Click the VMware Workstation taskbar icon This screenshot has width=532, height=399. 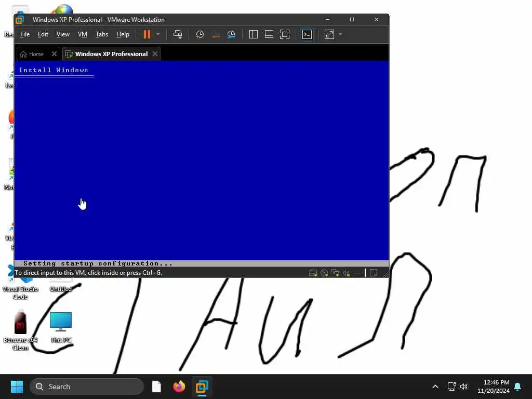click(x=202, y=387)
